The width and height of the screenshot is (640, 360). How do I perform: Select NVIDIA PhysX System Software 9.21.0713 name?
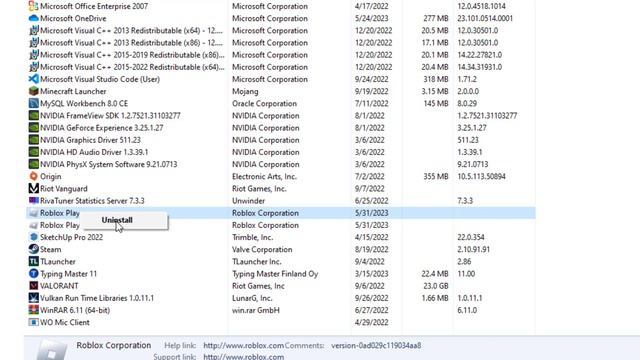[x=109, y=164]
